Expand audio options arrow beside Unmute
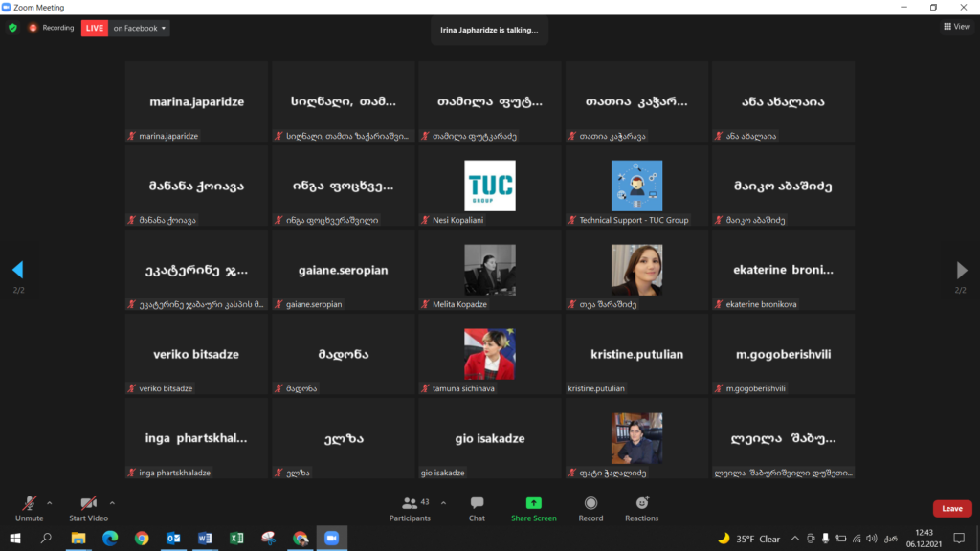 coord(50,502)
